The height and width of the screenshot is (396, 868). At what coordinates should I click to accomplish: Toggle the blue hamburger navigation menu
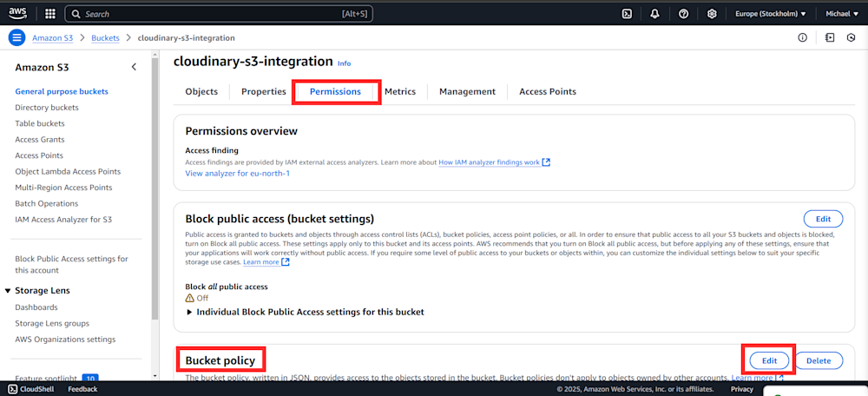pos(16,37)
